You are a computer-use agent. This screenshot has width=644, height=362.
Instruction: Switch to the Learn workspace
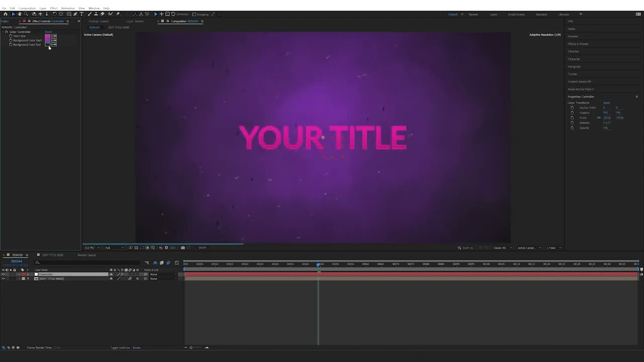coord(494,14)
